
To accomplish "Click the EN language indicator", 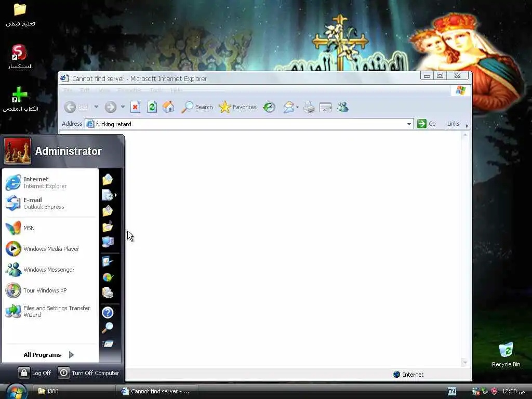I will (451, 391).
